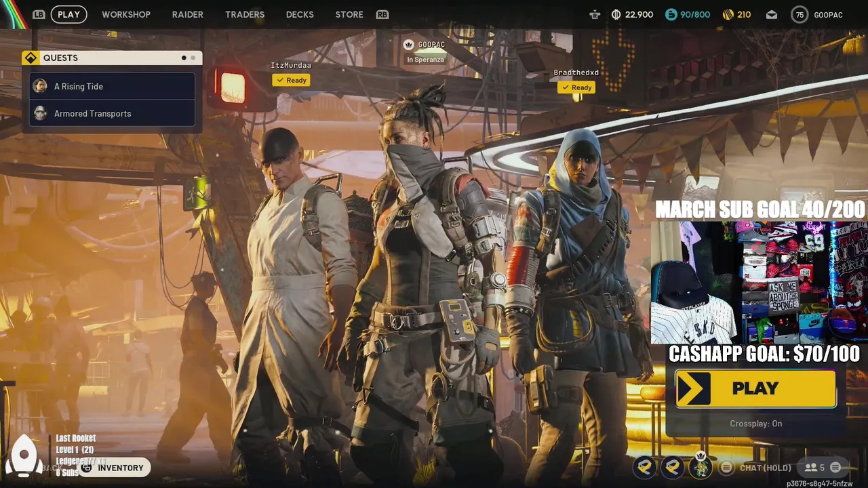Click the streamer webcam overlay

pyautogui.click(x=759, y=283)
